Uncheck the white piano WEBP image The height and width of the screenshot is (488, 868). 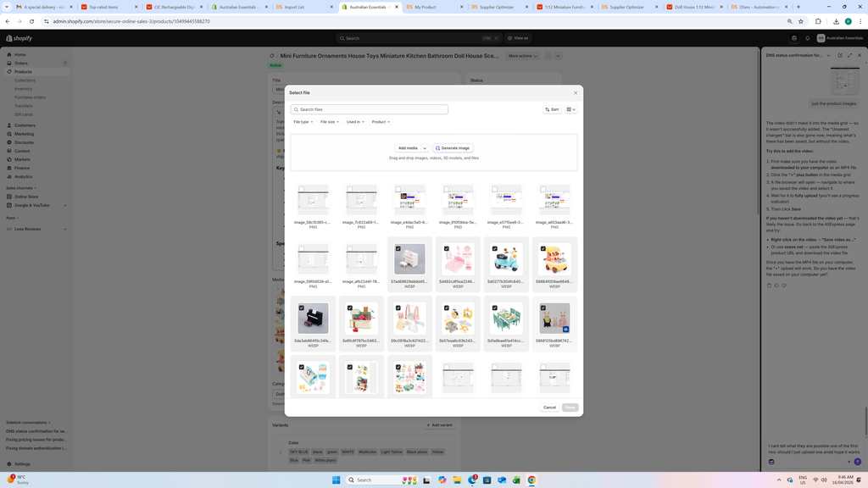tap(398, 249)
